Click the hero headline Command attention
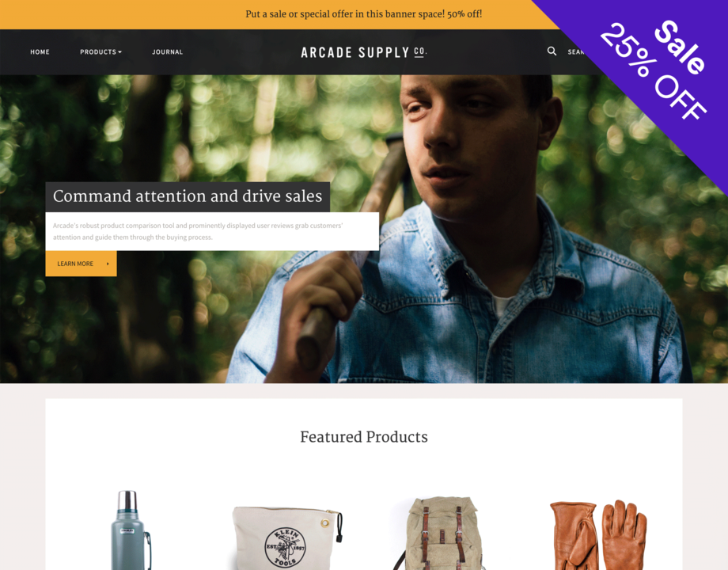 click(x=188, y=196)
